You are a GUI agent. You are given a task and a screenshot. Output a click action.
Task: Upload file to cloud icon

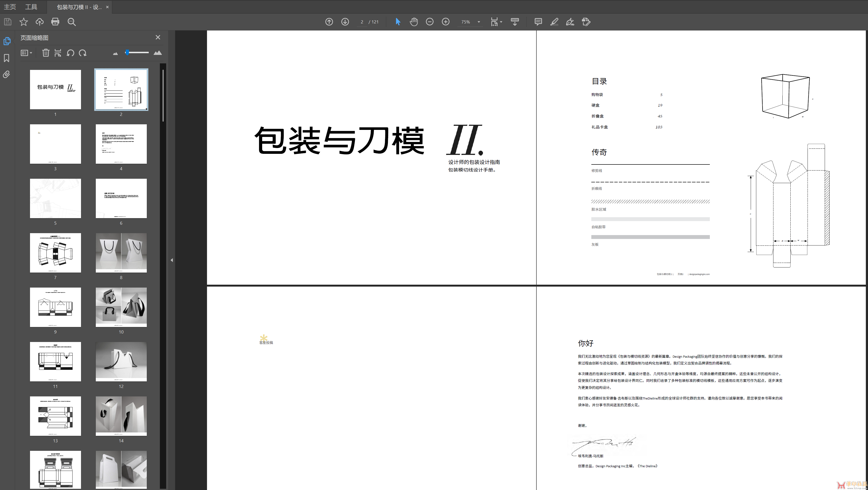pyautogui.click(x=39, y=22)
